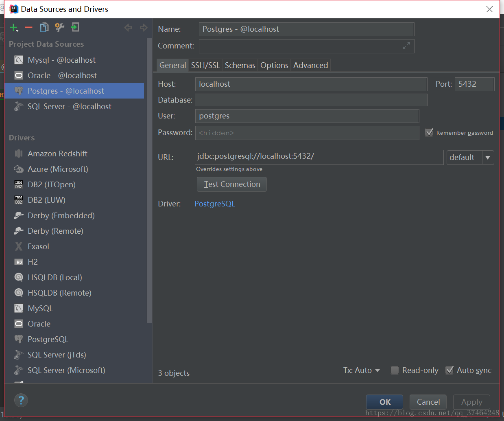This screenshot has width=504, height=421.
Task: Select the Derby (Remote) driver entry
Action: pos(74,231)
